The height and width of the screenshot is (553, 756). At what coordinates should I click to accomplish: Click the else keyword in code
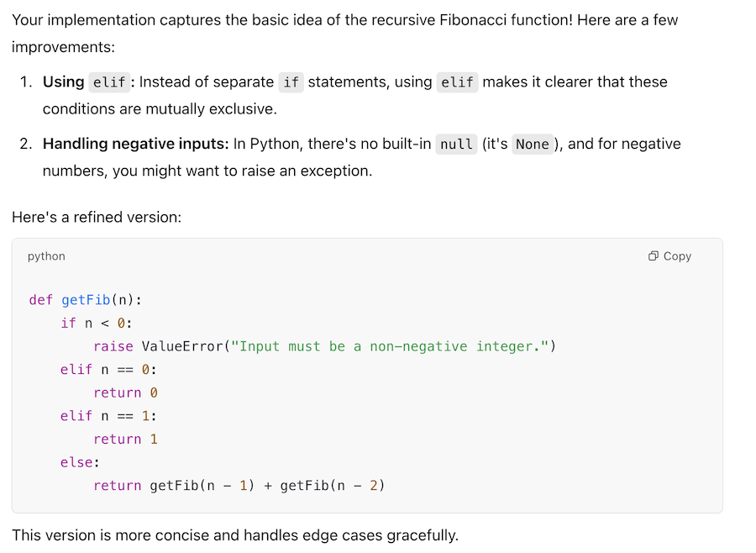pos(76,462)
